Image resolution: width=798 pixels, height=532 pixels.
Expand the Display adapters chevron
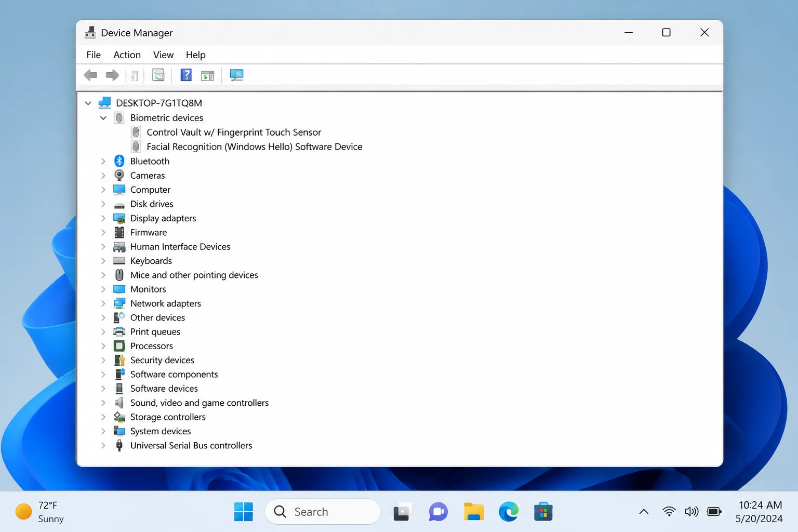pyautogui.click(x=103, y=218)
